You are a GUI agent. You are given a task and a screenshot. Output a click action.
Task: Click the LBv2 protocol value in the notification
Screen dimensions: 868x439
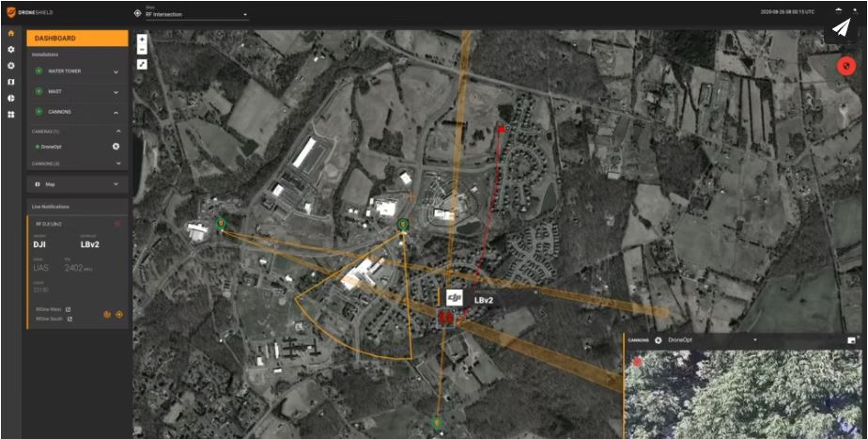90,244
